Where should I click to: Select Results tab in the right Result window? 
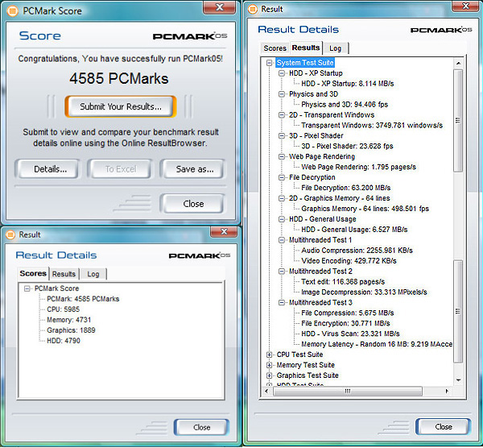(306, 48)
